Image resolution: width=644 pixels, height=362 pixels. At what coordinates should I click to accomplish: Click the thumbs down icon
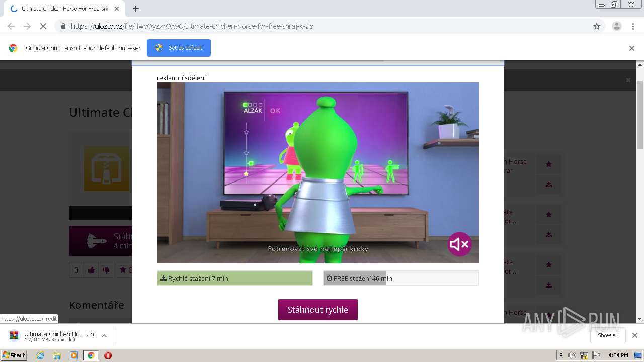[106, 270]
